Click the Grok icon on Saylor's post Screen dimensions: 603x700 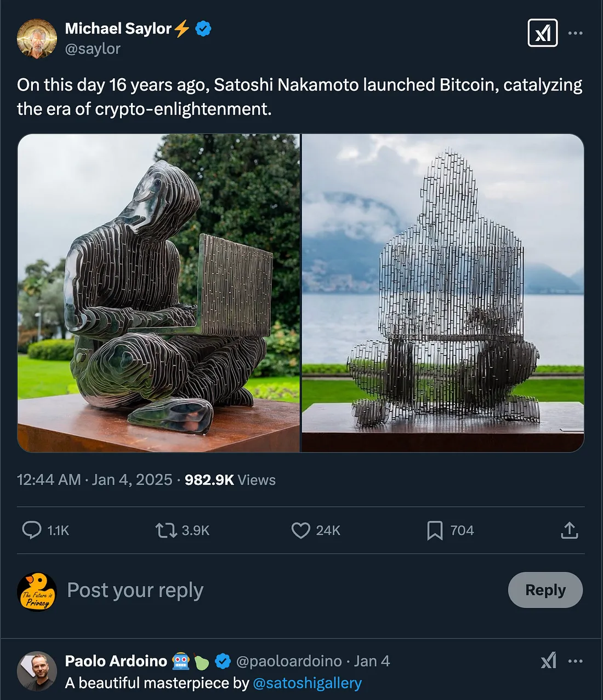(542, 33)
